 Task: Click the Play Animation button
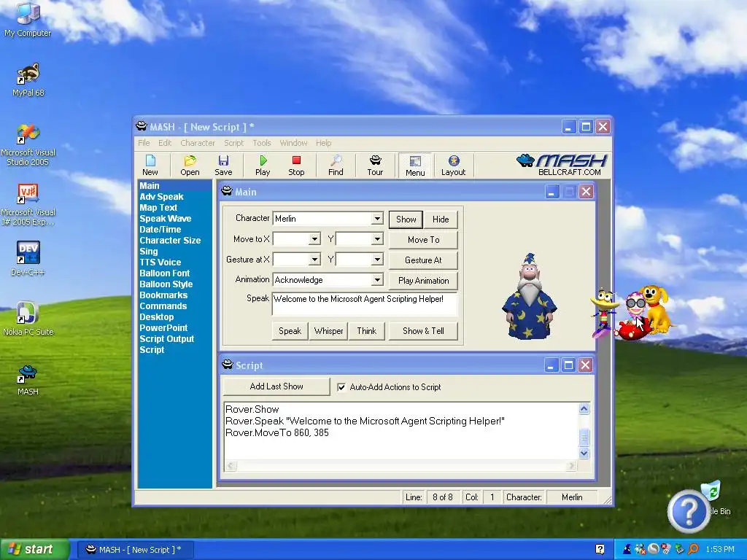tap(424, 281)
